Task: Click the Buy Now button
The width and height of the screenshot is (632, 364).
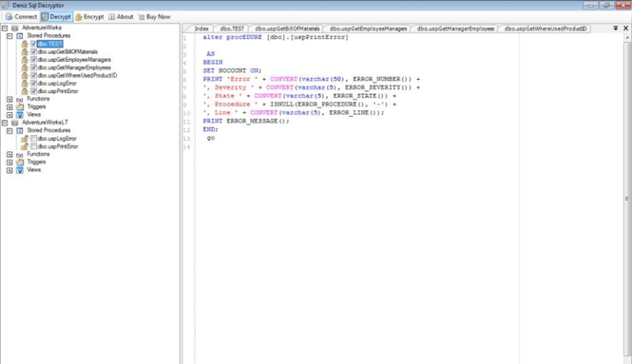Action: 154,16
